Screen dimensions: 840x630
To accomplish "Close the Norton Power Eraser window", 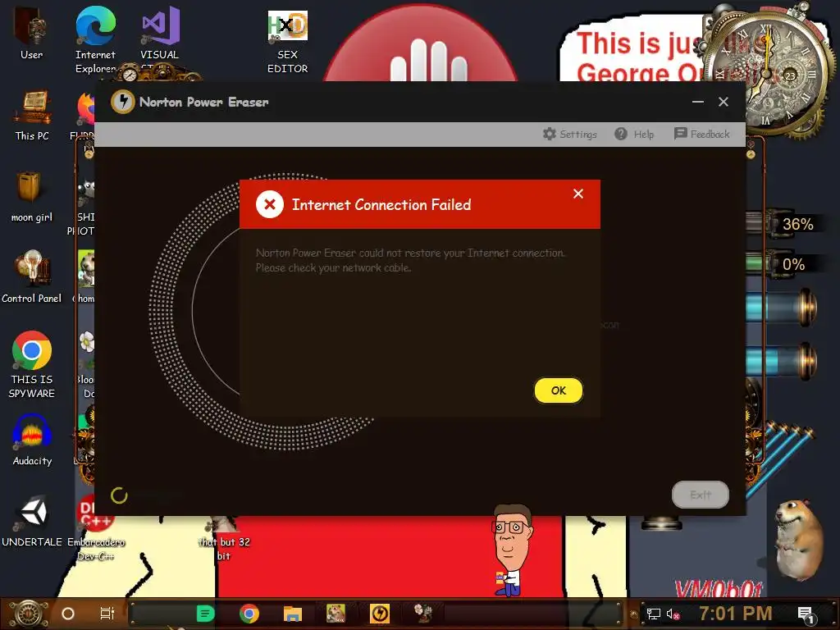I will click(724, 102).
